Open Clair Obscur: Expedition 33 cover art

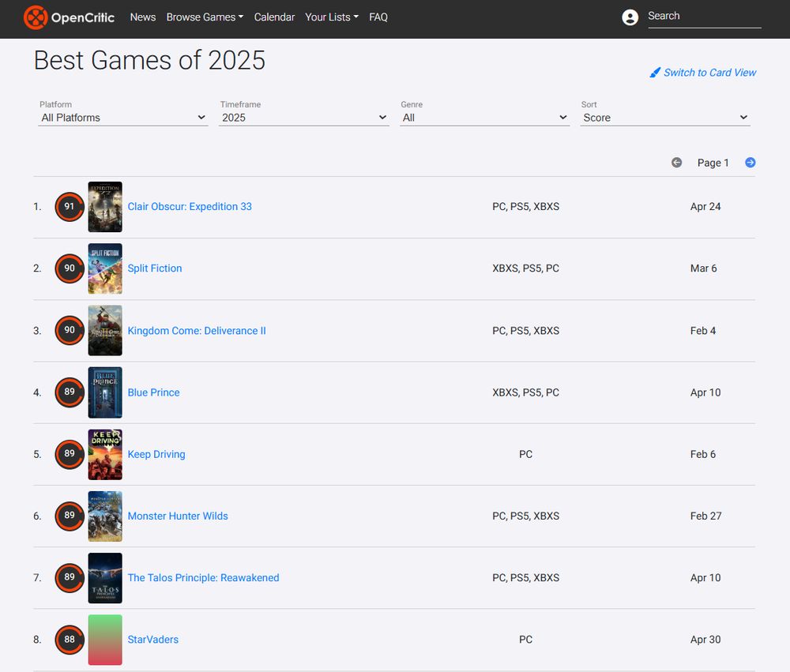click(105, 207)
